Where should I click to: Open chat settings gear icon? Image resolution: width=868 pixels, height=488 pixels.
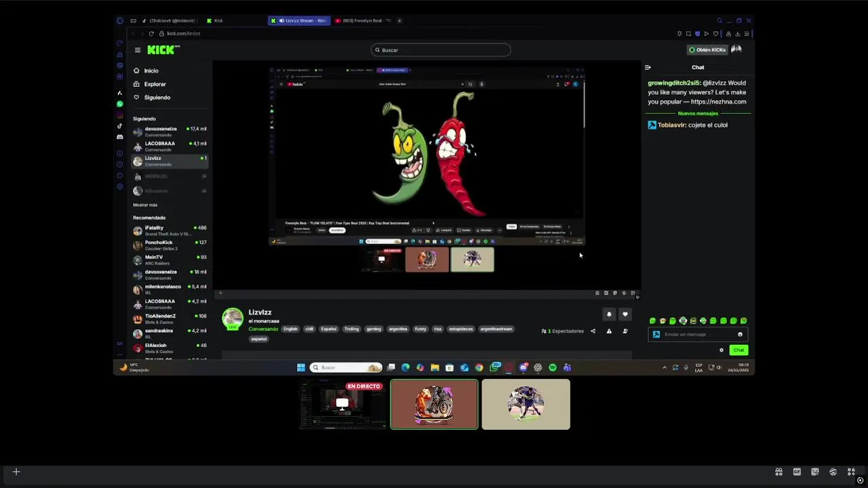[x=722, y=350]
